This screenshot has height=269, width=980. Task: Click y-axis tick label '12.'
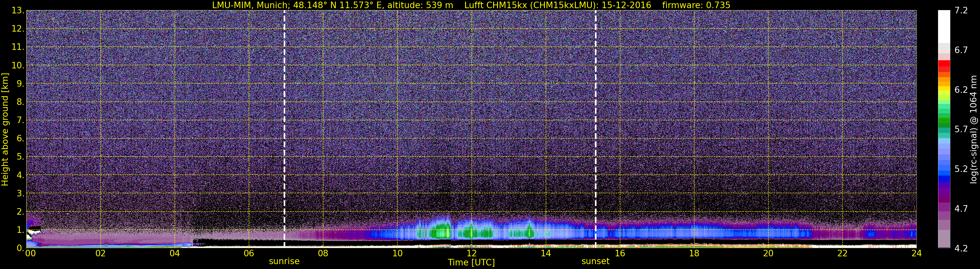(18, 29)
